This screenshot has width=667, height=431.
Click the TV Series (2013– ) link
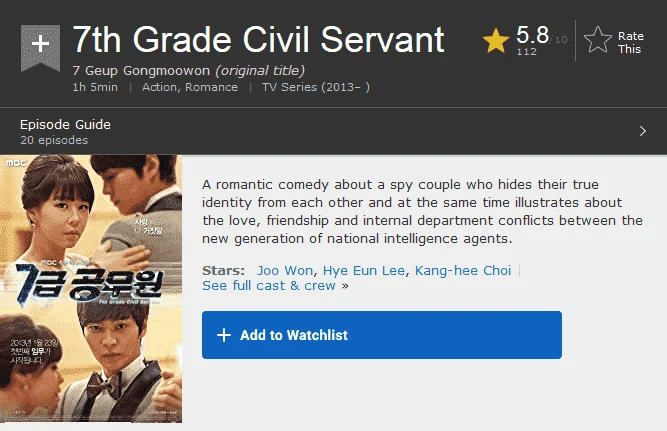(x=316, y=87)
